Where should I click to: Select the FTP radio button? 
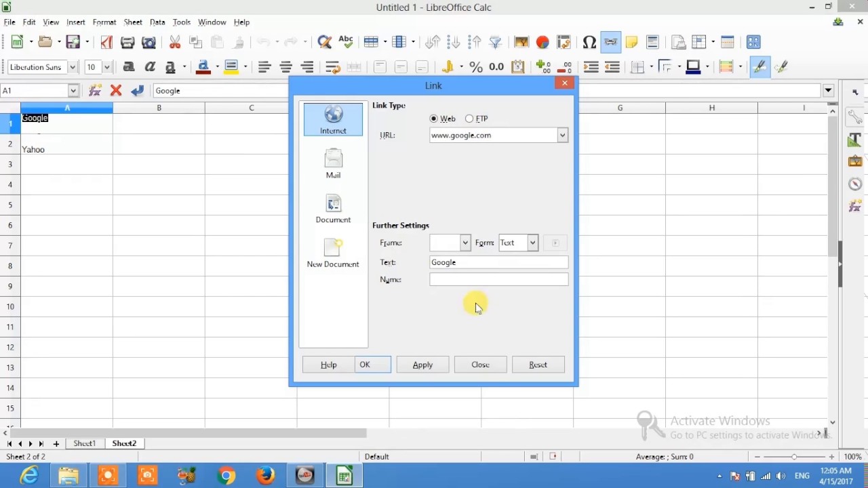[469, 119]
